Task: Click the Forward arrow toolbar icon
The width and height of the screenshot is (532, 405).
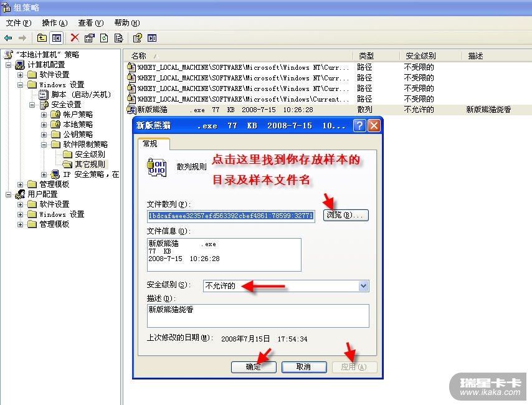Action: point(22,38)
